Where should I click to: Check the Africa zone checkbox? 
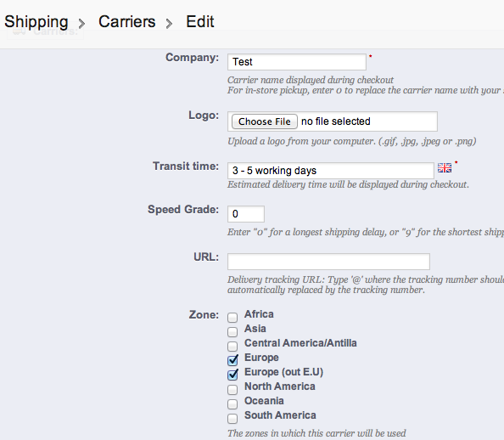pyautogui.click(x=232, y=318)
